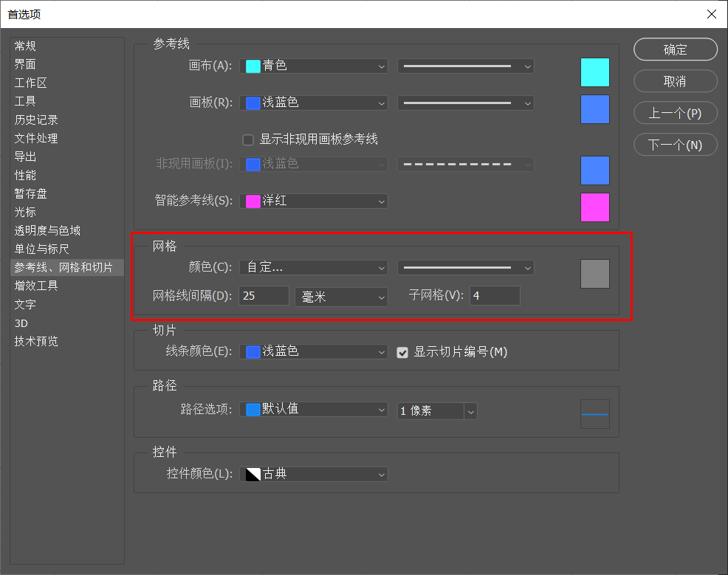This screenshot has width=728, height=575.
Task: Open 文件处理 preferences
Action: [x=36, y=138]
